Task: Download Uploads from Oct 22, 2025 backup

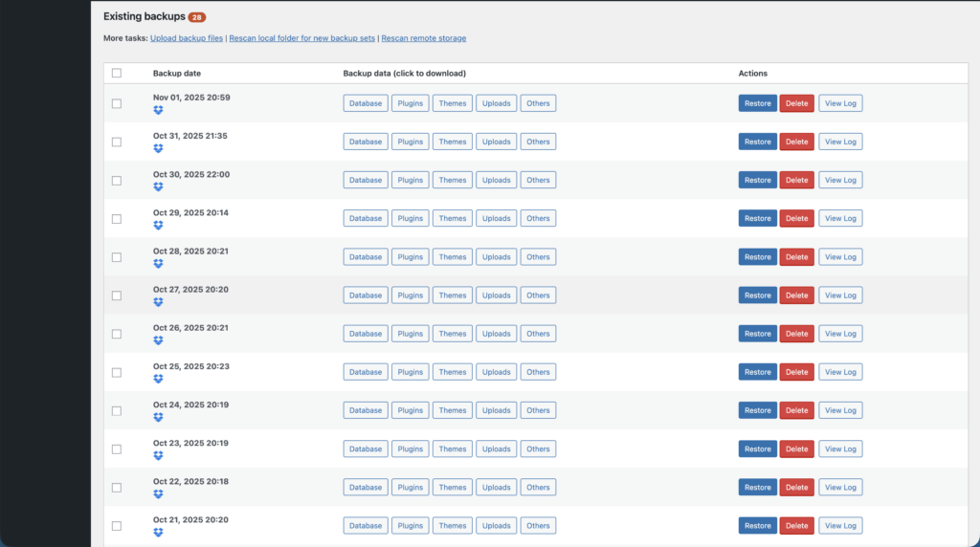Action: (x=496, y=487)
